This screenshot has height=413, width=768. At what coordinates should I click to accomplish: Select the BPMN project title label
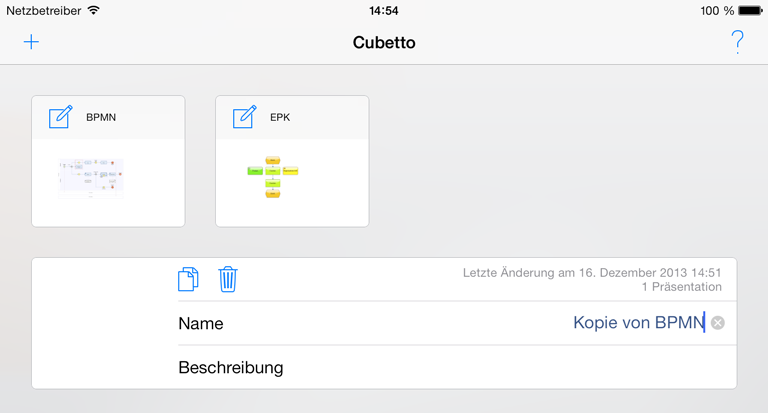[101, 118]
